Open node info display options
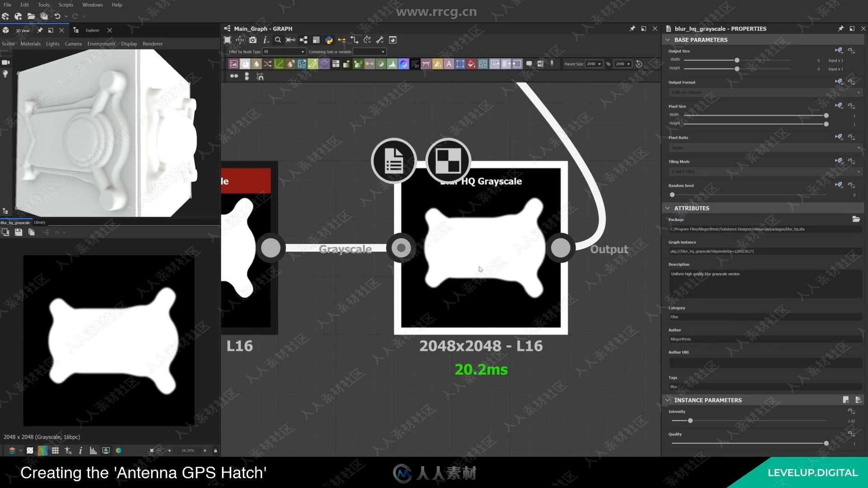The image size is (868, 488). tap(265, 40)
